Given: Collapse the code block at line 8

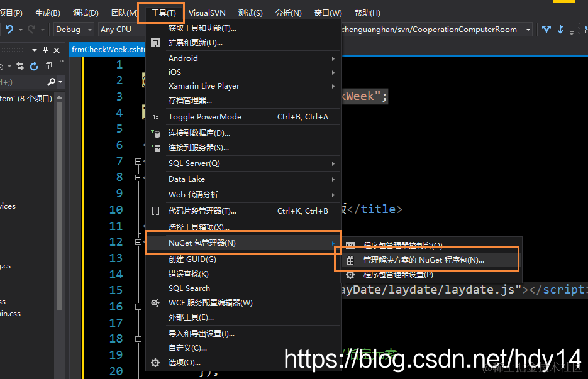Looking at the screenshot, I should coord(138,177).
